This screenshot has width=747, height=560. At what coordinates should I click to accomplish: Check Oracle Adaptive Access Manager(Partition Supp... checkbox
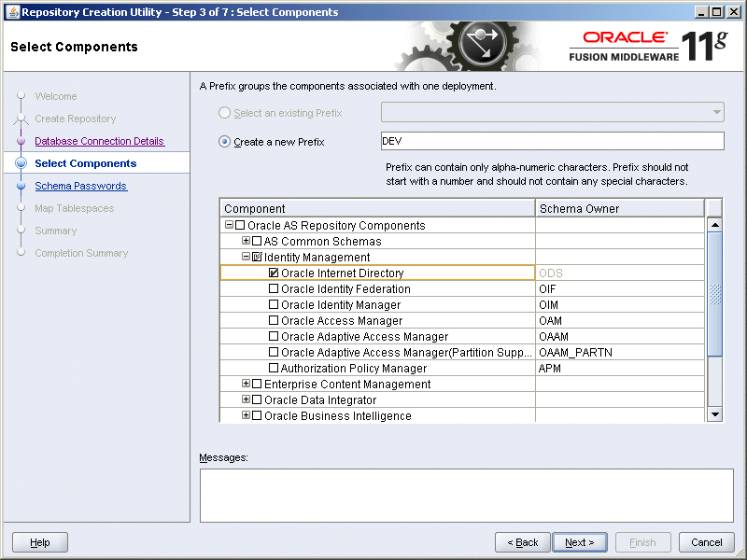point(274,352)
